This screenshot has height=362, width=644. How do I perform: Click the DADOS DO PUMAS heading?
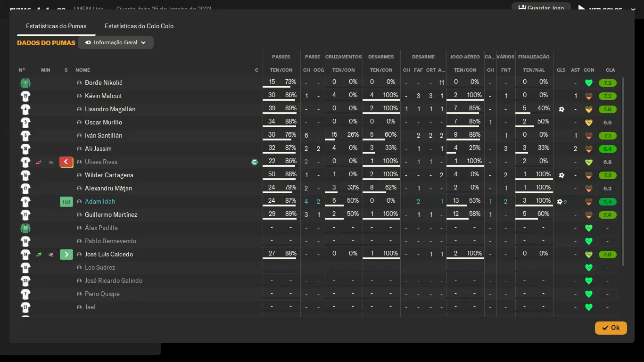[x=46, y=43]
